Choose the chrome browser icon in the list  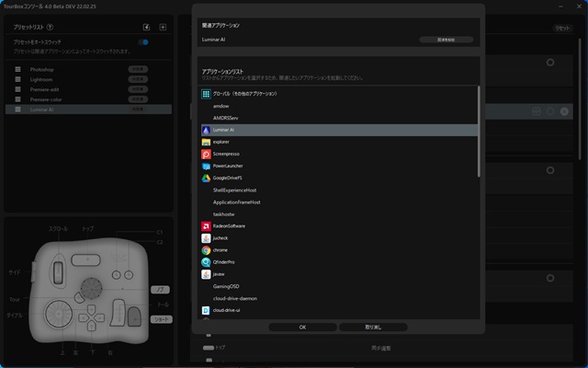(206, 250)
